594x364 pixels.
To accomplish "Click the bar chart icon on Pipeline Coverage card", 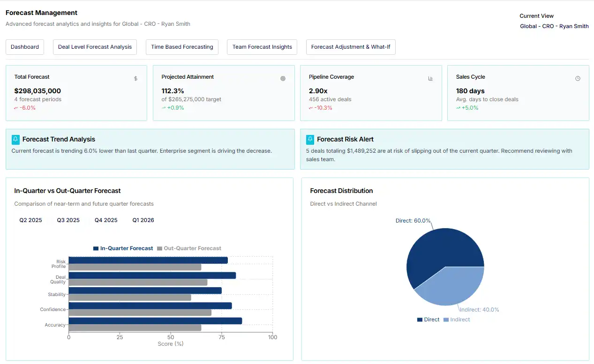I will tap(430, 78).
